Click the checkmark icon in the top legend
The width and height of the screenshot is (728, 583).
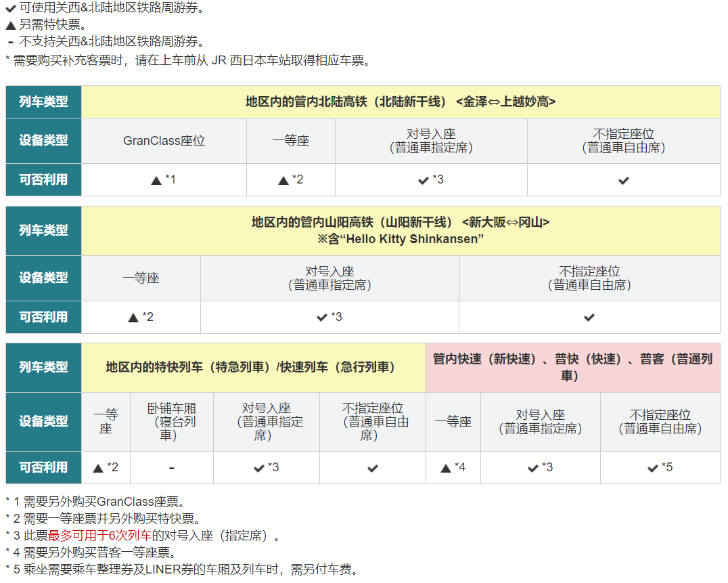tap(10, 9)
